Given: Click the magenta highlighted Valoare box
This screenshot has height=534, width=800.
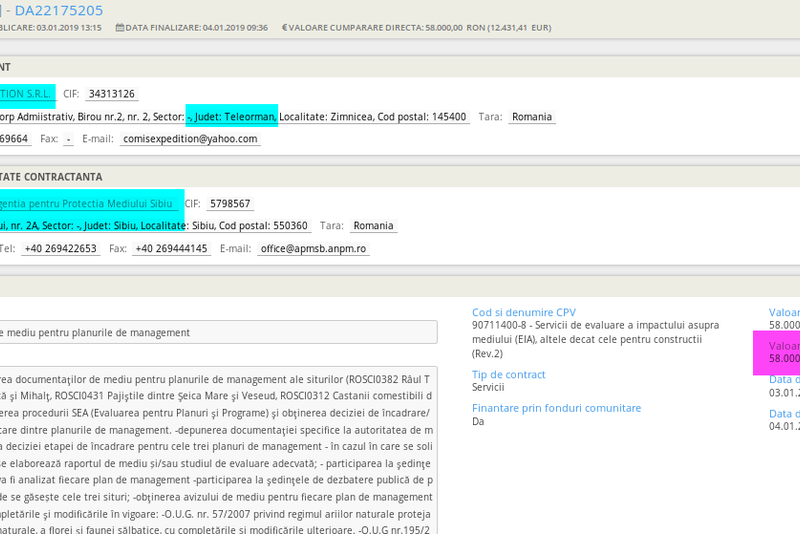Looking at the screenshot, I should click(x=777, y=352).
